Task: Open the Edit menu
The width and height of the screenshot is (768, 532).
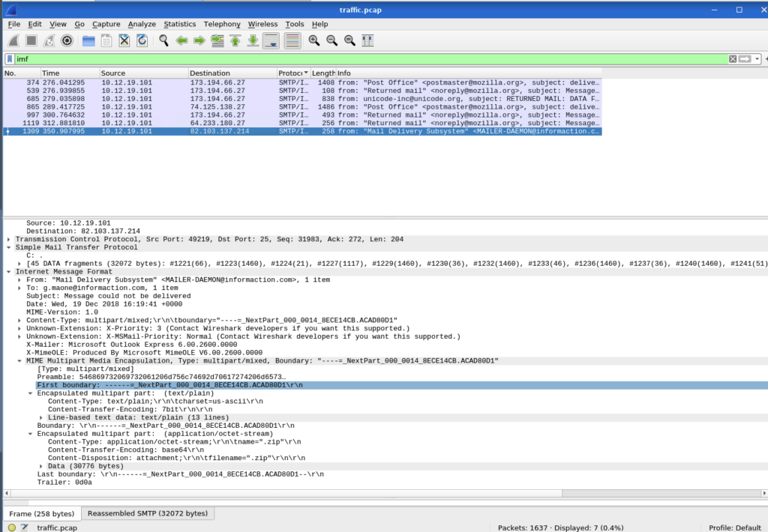Action: click(x=34, y=24)
